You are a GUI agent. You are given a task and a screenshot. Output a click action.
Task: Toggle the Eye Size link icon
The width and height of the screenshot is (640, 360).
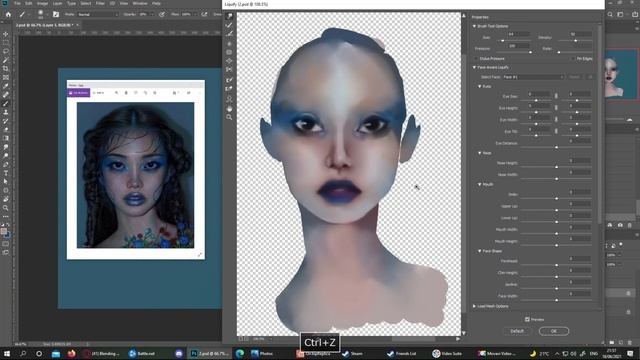point(556,96)
